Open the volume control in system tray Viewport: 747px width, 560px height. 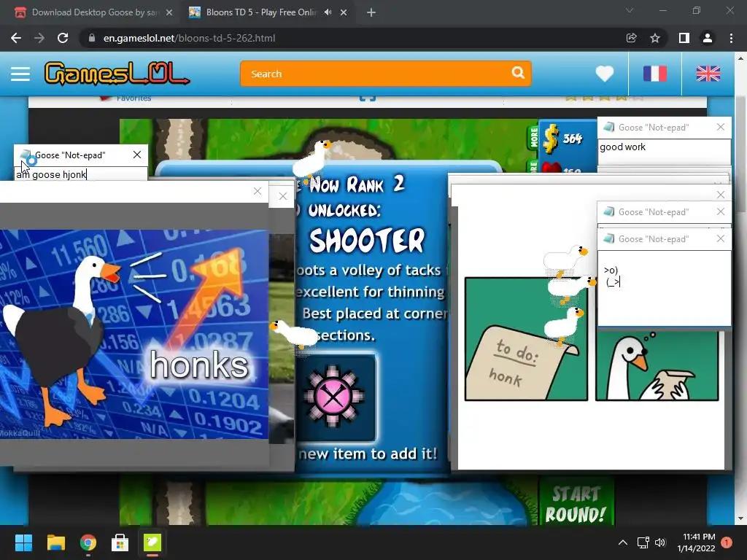pos(659,542)
